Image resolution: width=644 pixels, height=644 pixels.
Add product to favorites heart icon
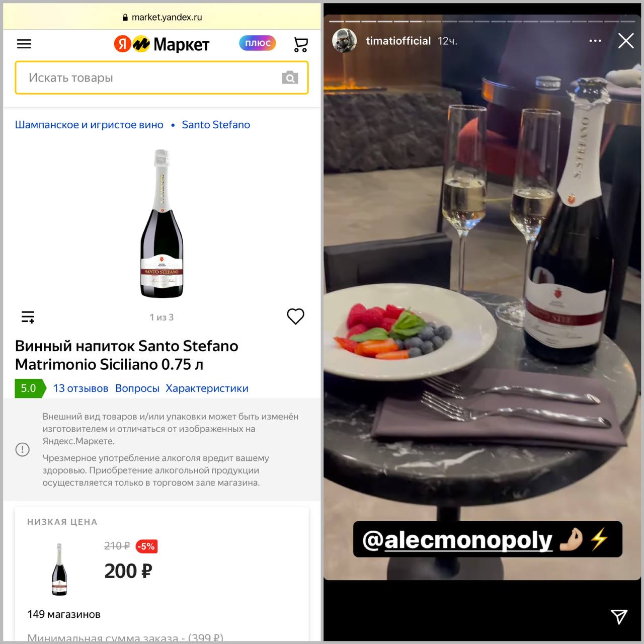coord(296,316)
